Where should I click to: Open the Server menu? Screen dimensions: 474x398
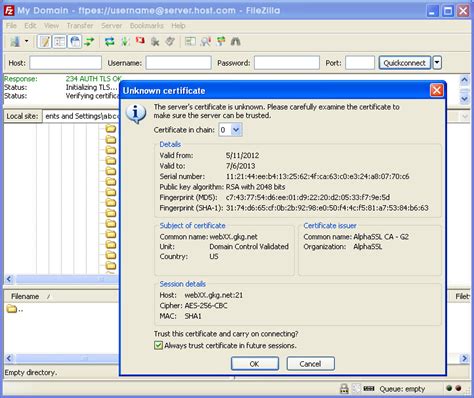click(111, 26)
